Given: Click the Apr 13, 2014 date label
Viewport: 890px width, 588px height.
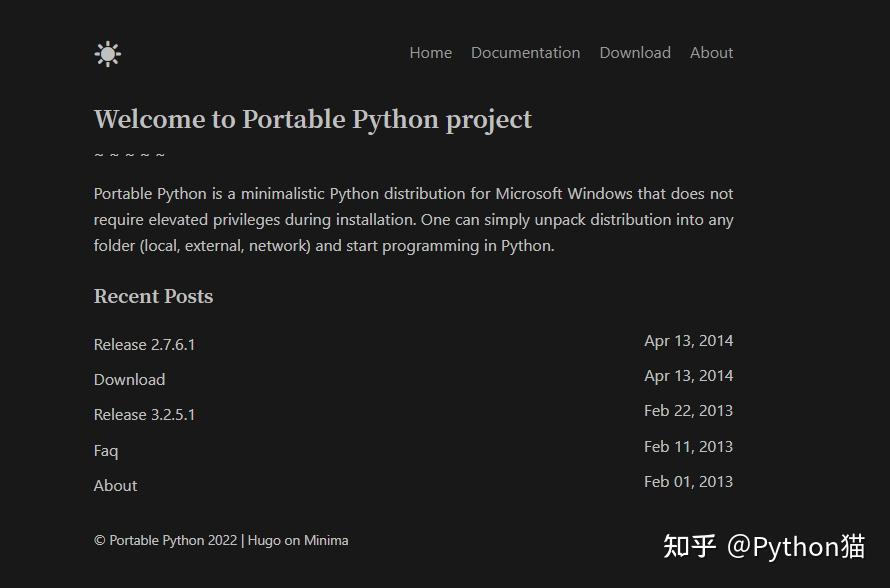Looking at the screenshot, I should point(688,340).
